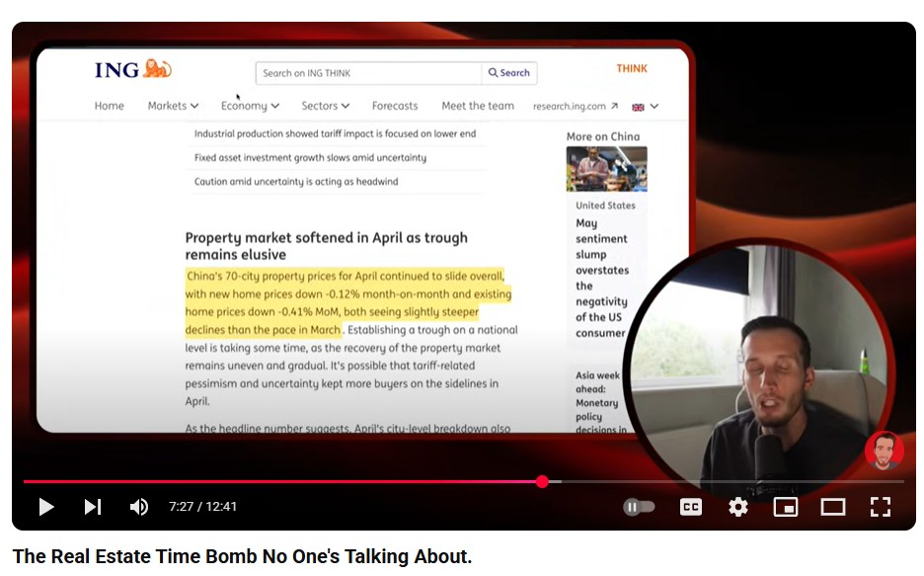Open the Forecasts menu item
Viewport: 924px width, 576px height.
pyautogui.click(x=395, y=106)
